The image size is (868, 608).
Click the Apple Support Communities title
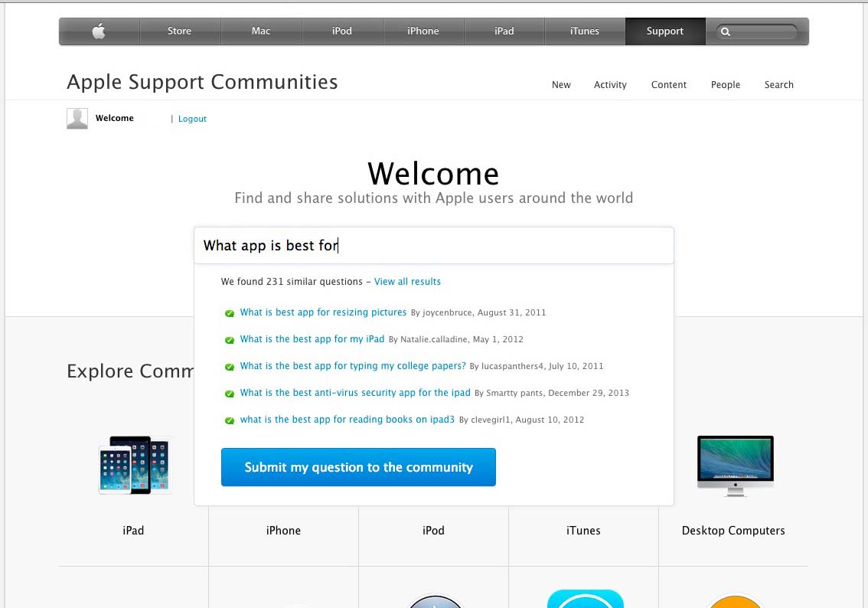(202, 82)
